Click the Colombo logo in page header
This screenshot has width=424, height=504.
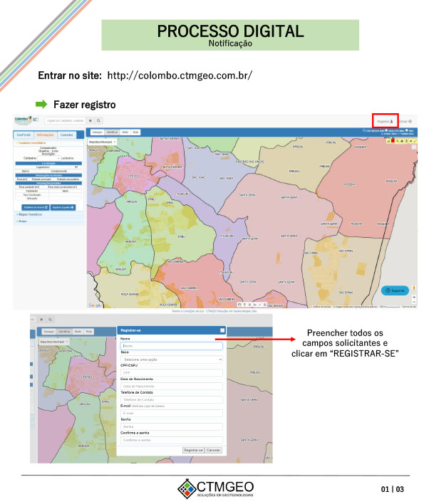(x=26, y=120)
